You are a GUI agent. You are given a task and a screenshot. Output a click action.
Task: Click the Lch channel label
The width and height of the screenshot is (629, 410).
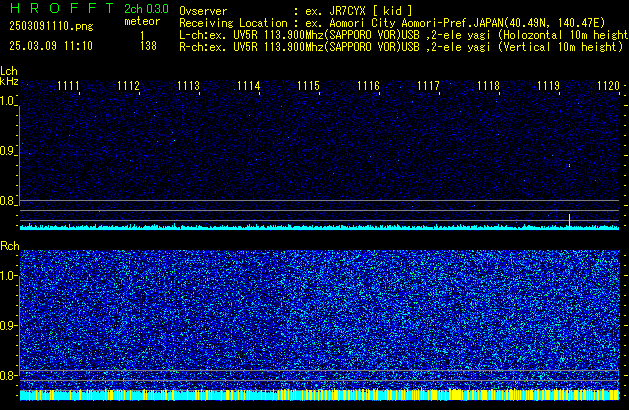(x=9, y=71)
